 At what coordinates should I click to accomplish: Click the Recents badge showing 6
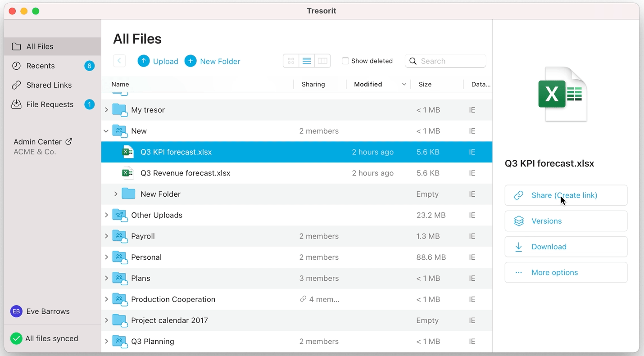(89, 66)
